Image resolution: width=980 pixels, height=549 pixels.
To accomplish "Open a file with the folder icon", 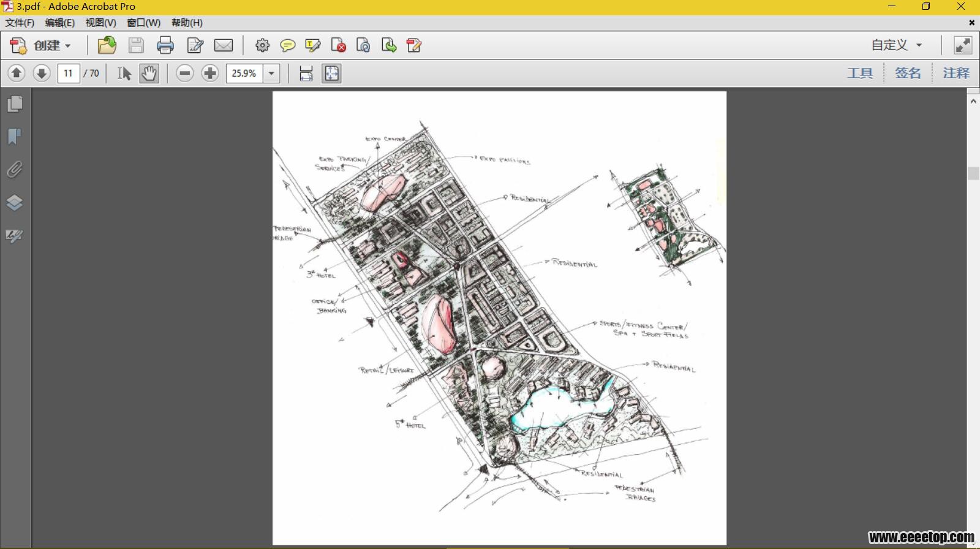I will (x=107, y=45).
